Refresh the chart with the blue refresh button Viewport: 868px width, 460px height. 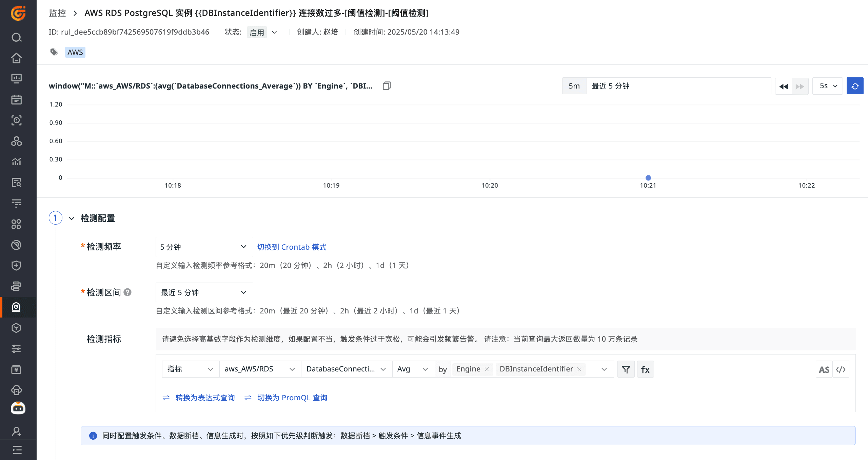(x=855, y=86)
